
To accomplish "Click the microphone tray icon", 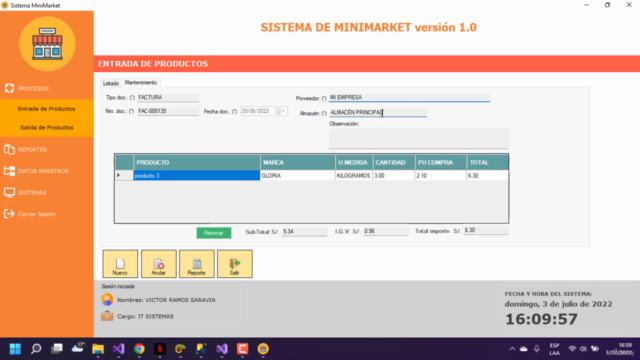I will [x=537, y=349].
